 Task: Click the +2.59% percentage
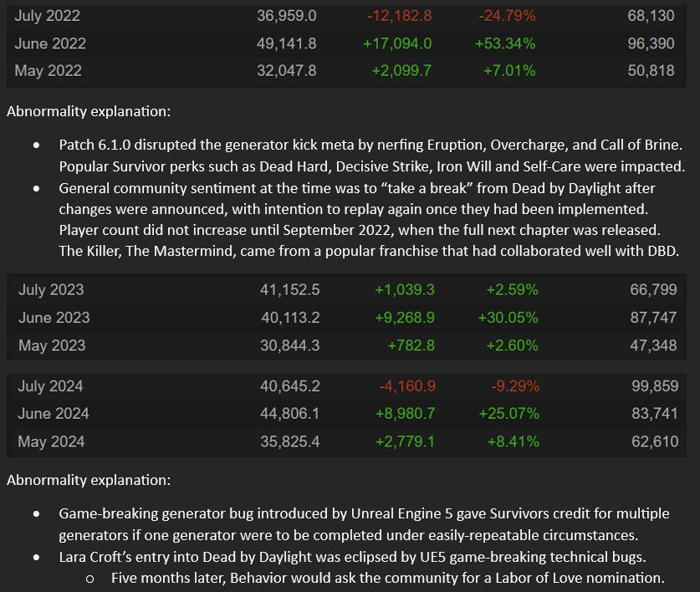pyautogui.click(x=512, y=290)
